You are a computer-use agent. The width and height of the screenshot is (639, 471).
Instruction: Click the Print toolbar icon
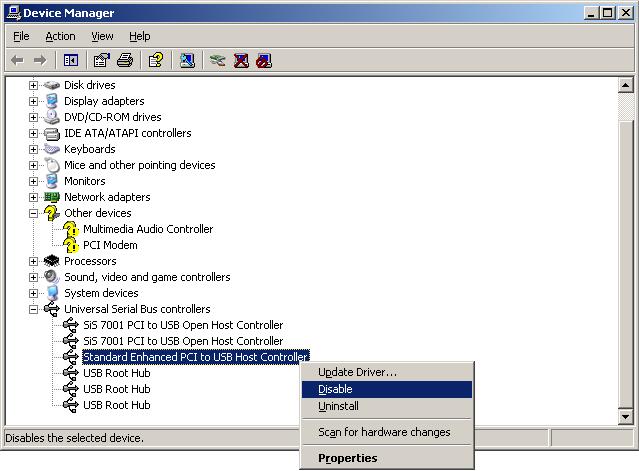[x=125, y=61]
